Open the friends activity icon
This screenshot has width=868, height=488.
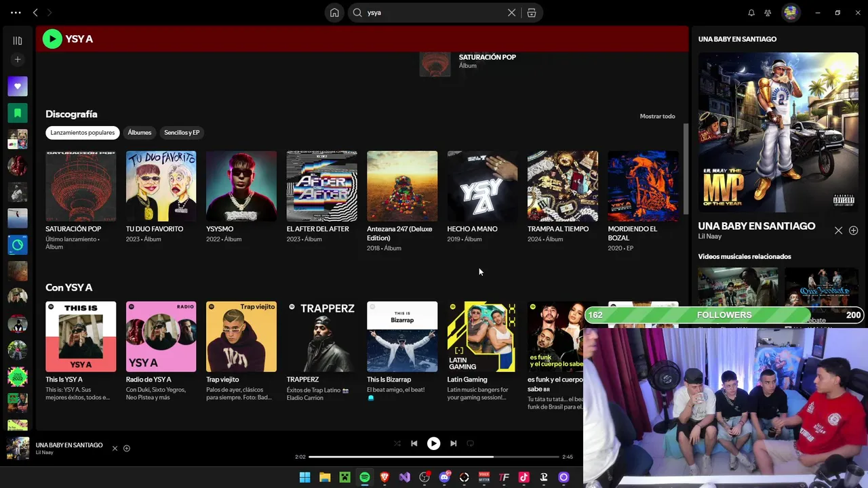click(768, 12)
